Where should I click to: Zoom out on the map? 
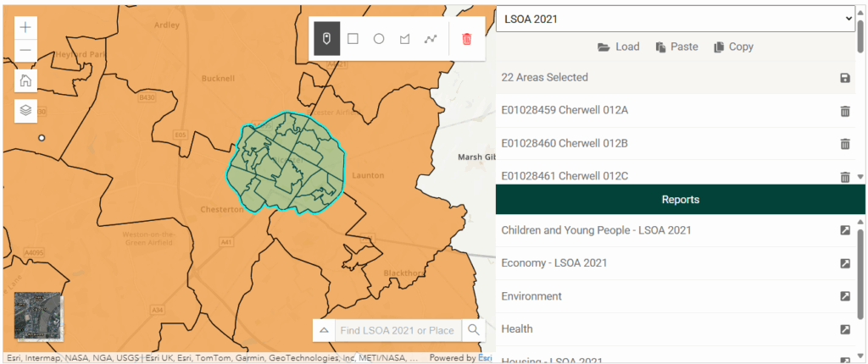[x=25, y=51]
